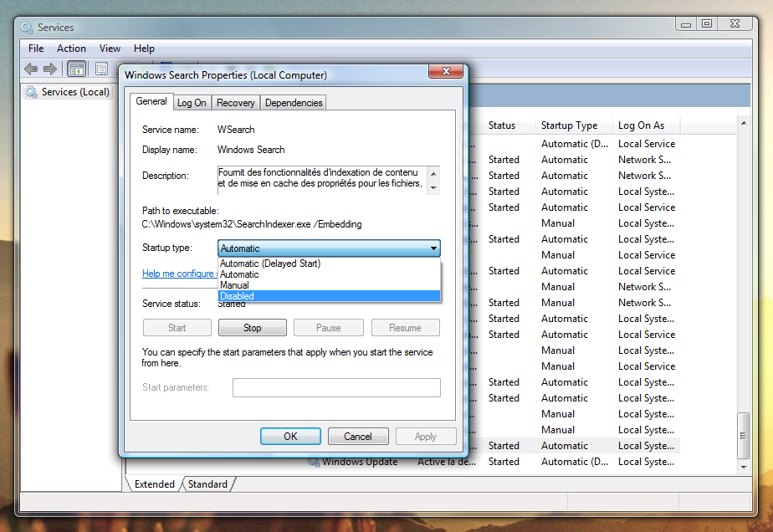The image size is (773, 532).
Task: Click the services list scroll up arrow
Action: [x=744, y=123]
